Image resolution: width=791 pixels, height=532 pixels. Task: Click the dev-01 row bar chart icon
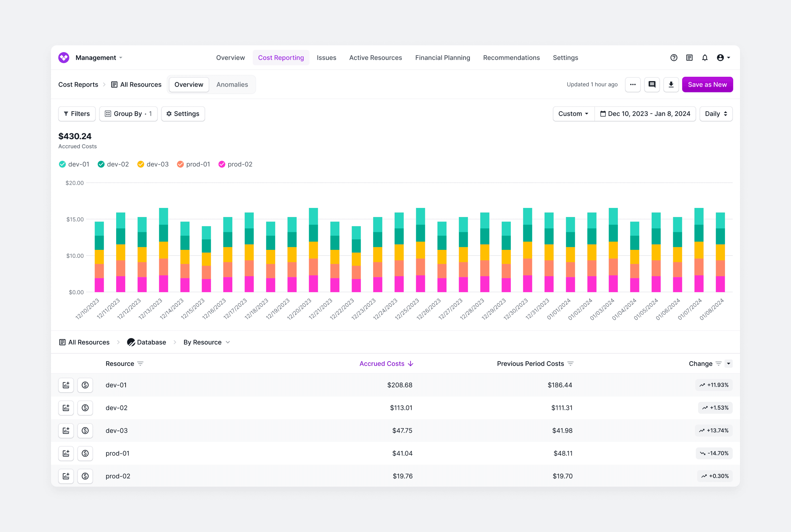(x=67, y=385)
